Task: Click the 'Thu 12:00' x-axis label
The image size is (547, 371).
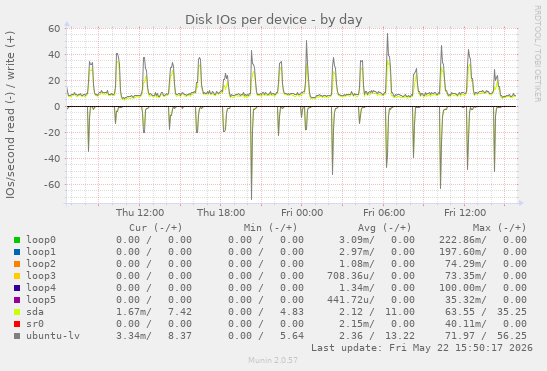Action: [140, 213]
